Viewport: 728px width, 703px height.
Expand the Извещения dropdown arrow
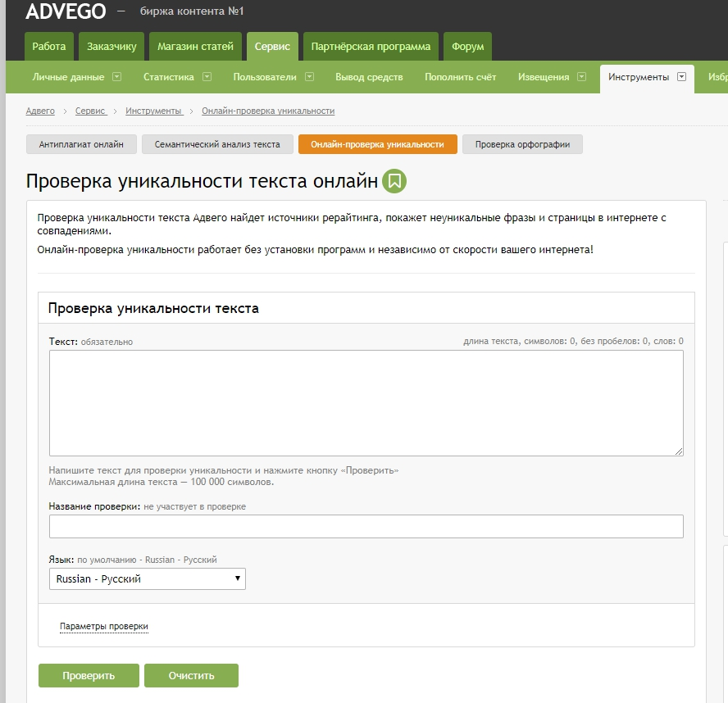[x=581, y=77]
